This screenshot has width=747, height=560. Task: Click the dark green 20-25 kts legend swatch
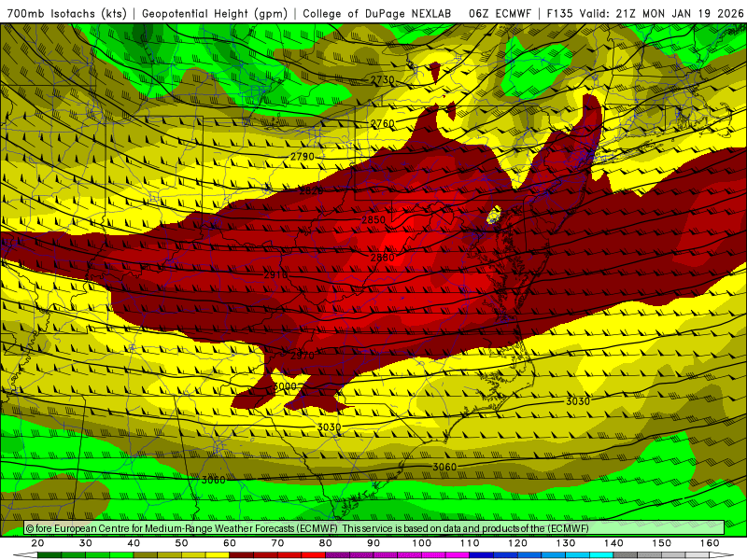tap(49, 555)
